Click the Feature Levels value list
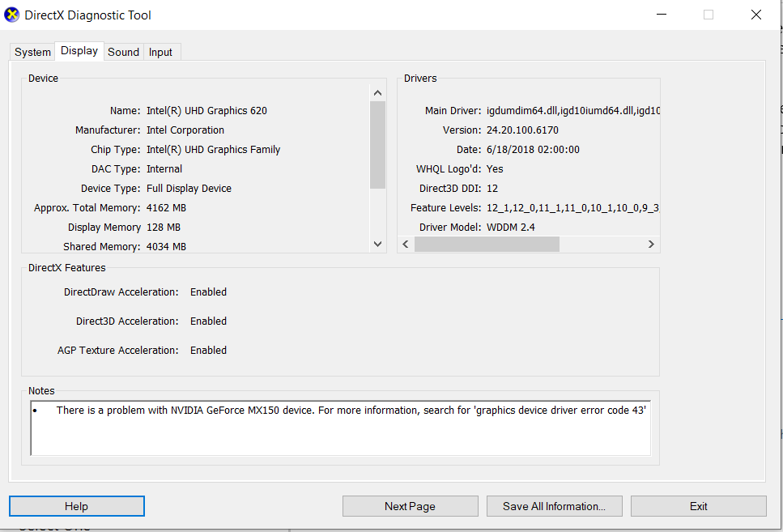Image resolution: width=783 pixels, height=532 pixels. tap(573, 208)
